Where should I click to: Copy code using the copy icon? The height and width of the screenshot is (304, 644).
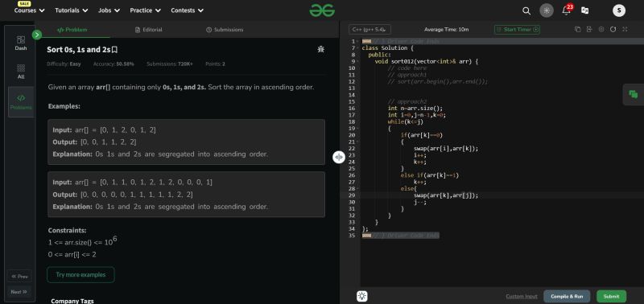point(577,29)
